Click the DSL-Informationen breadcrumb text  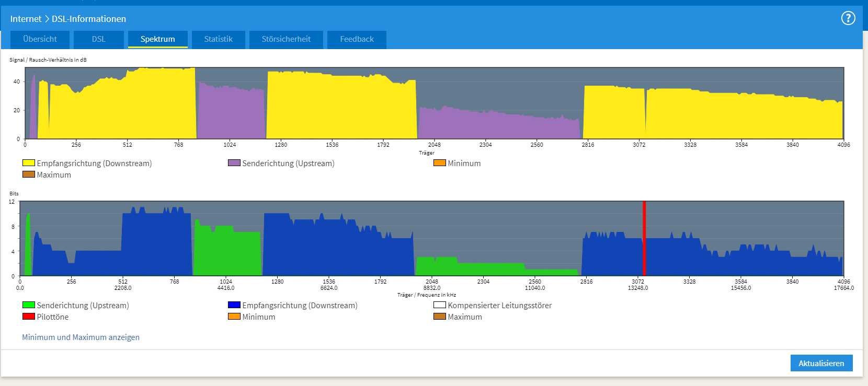[x=89, y=19]
